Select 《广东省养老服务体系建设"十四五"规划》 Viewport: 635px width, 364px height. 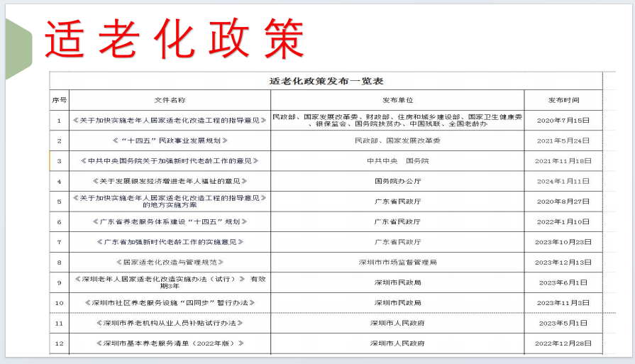pos(170,221)
